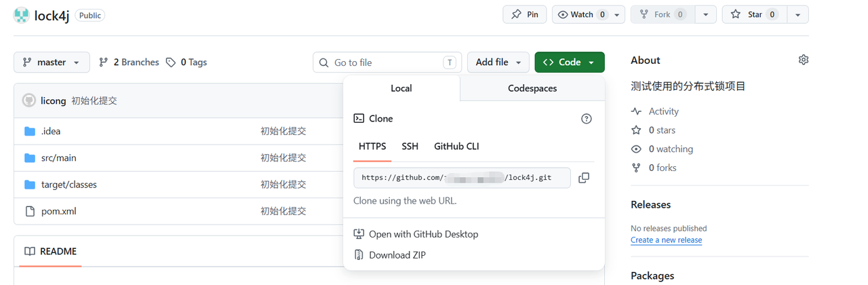
Task: Open the Star lists dropdown arrow
Action: (x=797, y=14)
